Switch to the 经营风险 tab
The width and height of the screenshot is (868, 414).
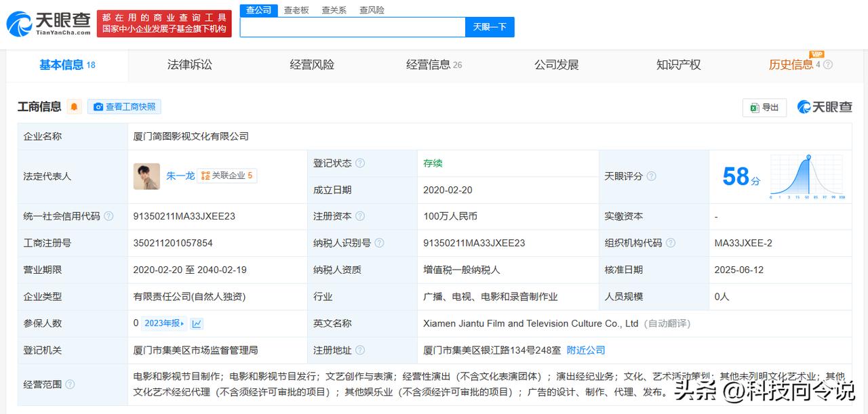(312, 65)
